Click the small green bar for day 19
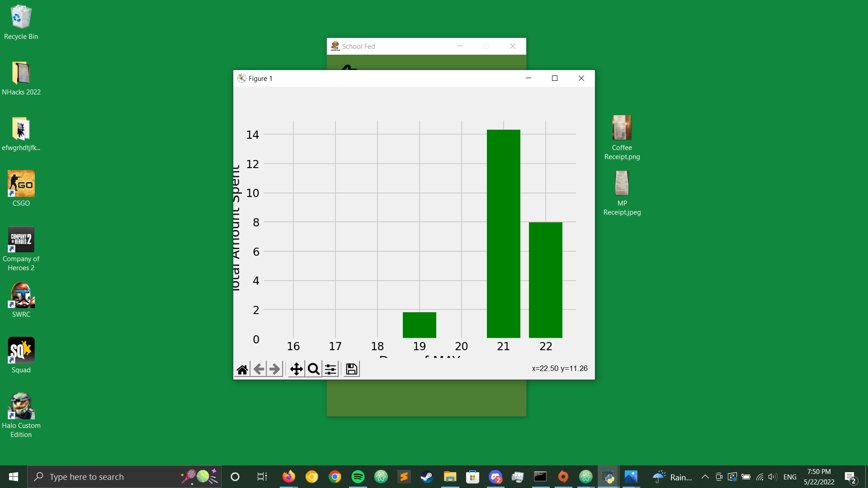This screenshot has width=868, height=488. click(x=419, y=325)
